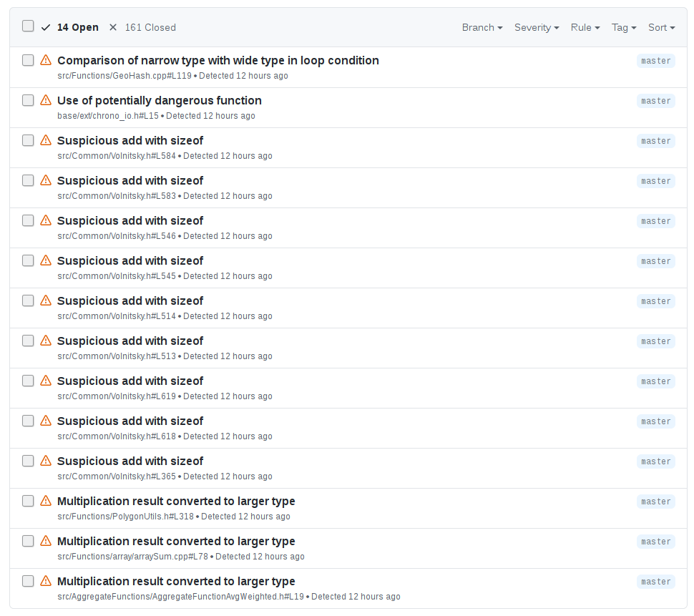694x616 pixels.
Task: Click warning icon for Volnitsky.h#L583 alert
Action: coord(46,180)
